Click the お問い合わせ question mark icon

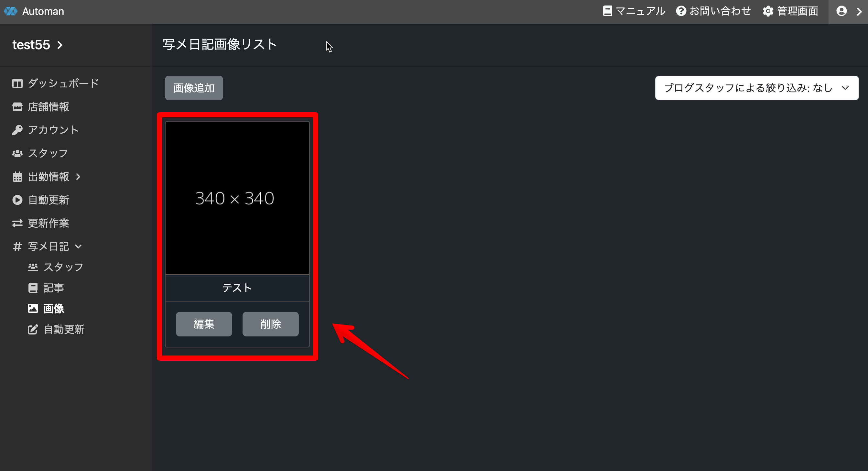pos(681,11)
